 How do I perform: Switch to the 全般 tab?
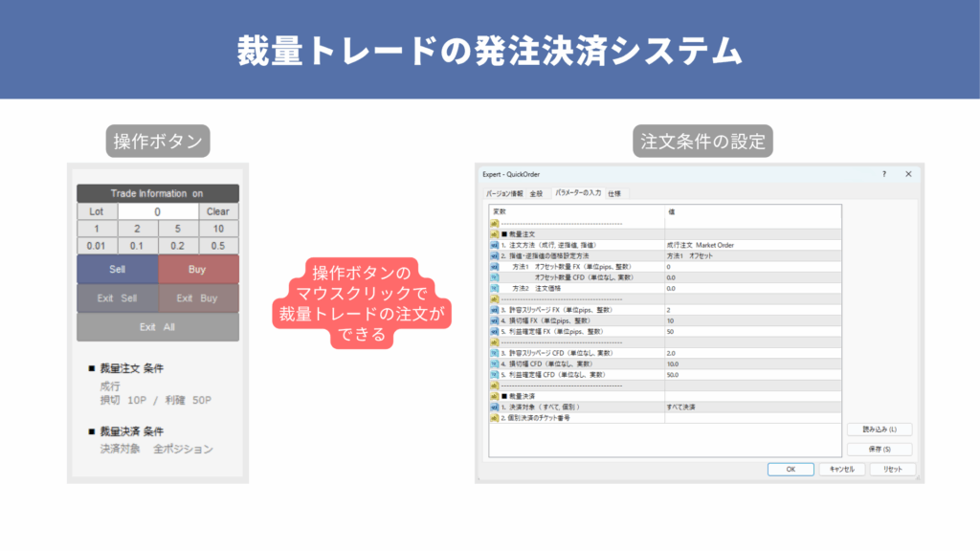click(536, 193)
